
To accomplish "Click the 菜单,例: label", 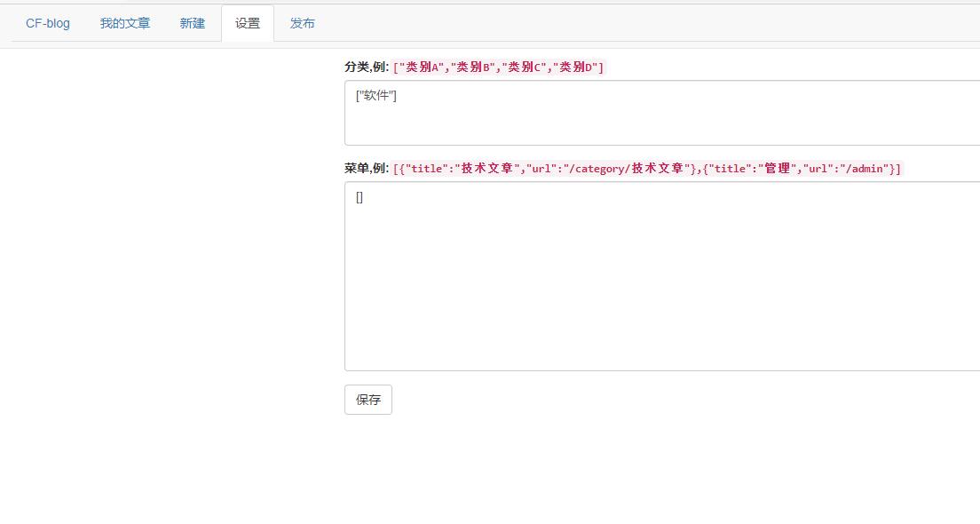I will pos(367,169).
